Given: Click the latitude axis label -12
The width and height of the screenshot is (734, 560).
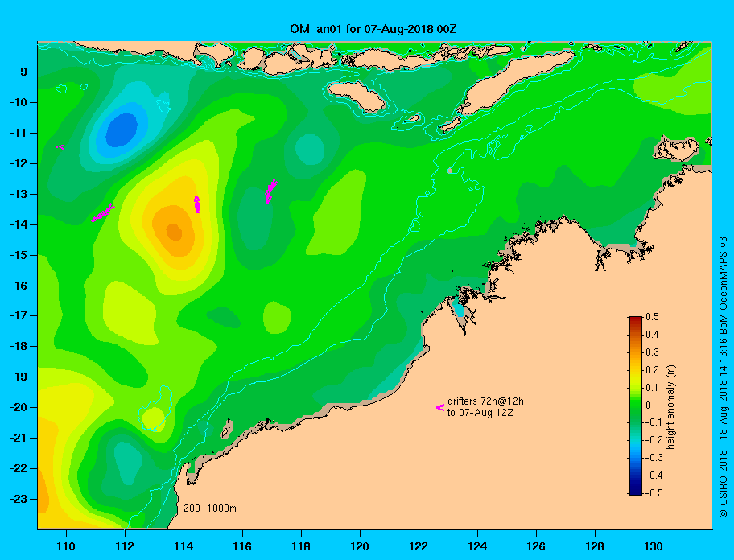Looking at the screenshot, I should coord(18,163).
